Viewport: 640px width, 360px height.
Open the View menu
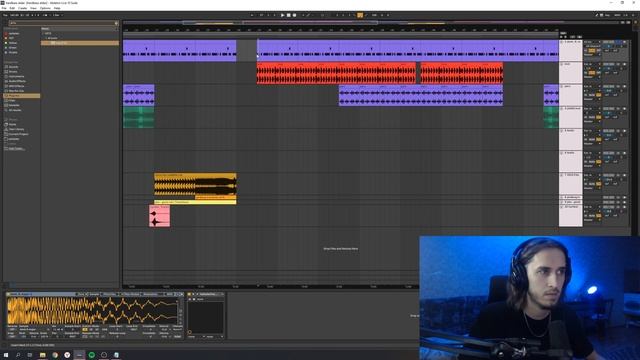coord(33,8)
